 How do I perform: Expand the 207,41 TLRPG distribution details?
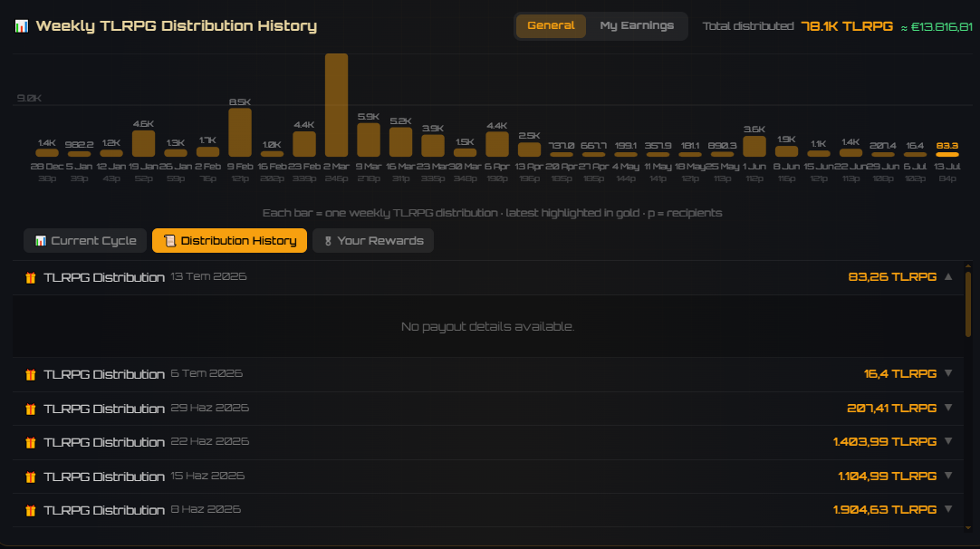tap(948, 408)
